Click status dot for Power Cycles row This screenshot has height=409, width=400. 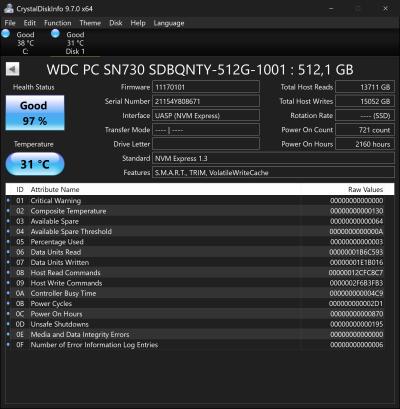(8, 303)
